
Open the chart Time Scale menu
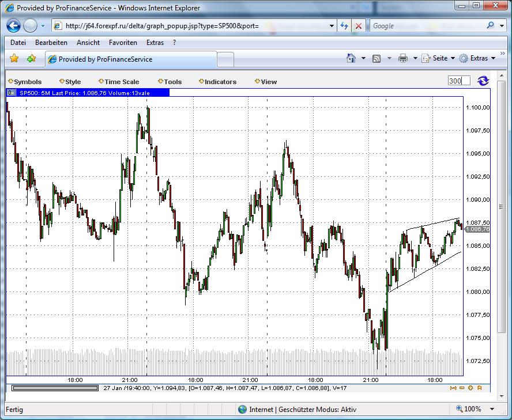[x=119, y=82]
